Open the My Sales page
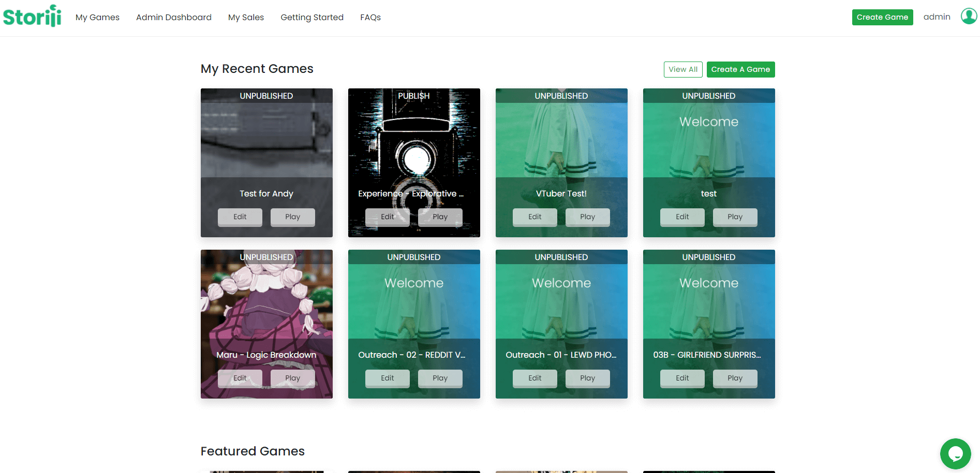 [246, 17]
